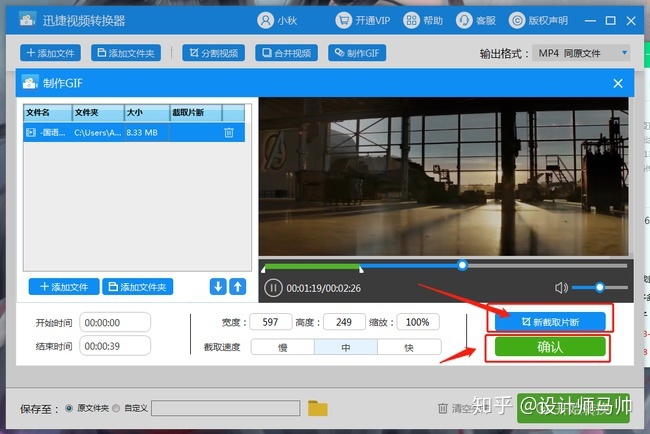The height and width of the screenshot is (434, 650).
Task: Click the video preview frame
Action: pyautogui.click(x=444, y=177)
